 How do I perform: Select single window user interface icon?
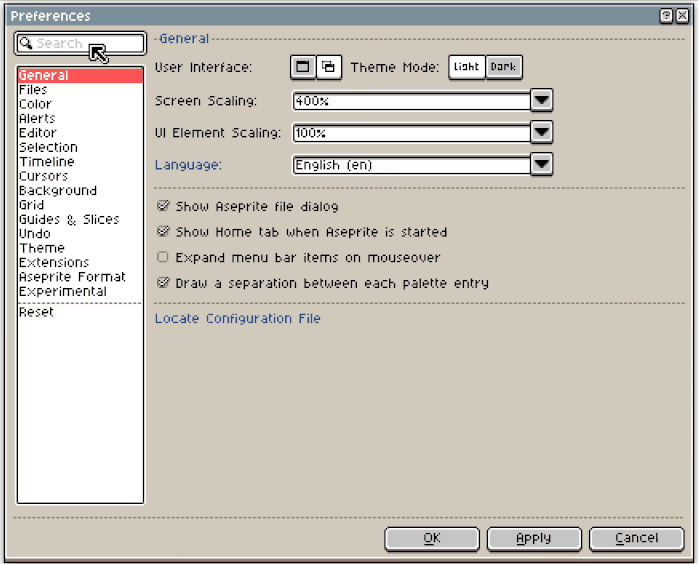pos(302,67)
